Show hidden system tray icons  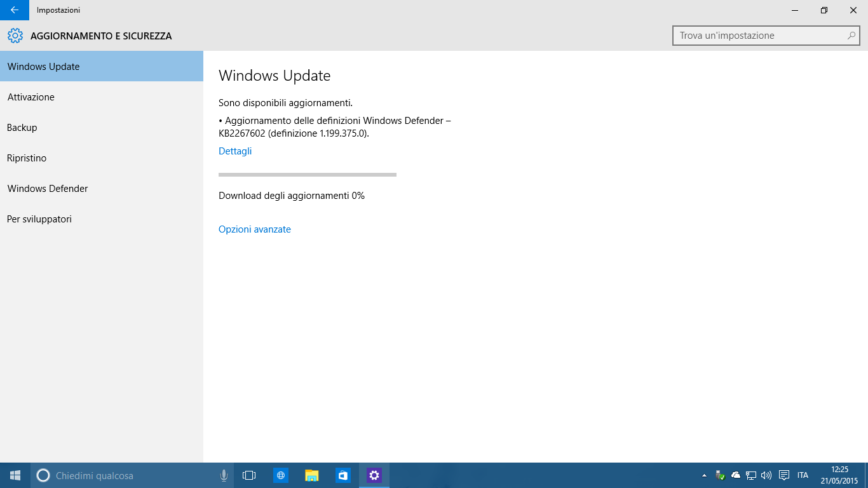pyautogui.click(x=704, y=475)
